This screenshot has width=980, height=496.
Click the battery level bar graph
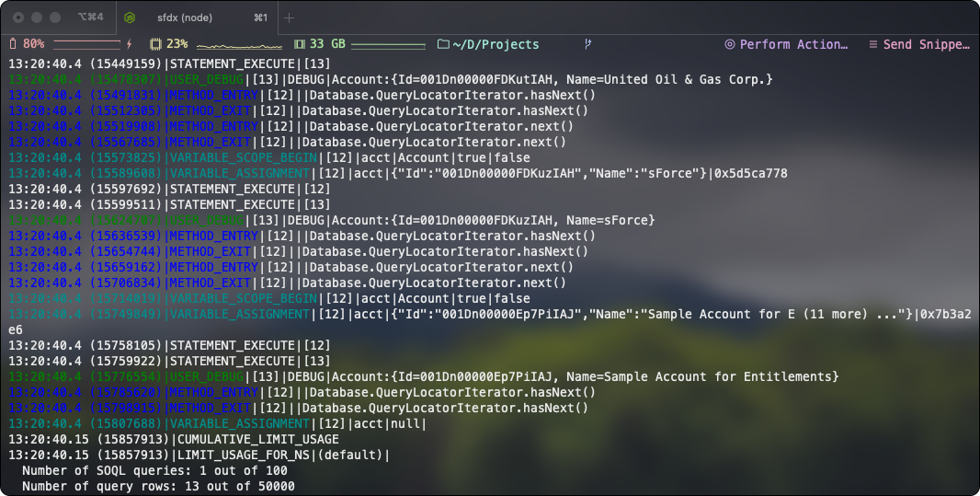tap(86, 44)
